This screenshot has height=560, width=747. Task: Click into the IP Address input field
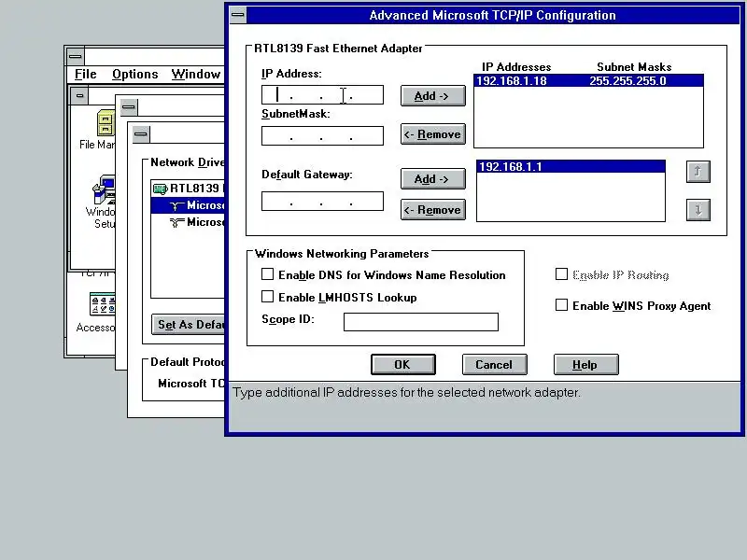point(322,95)
